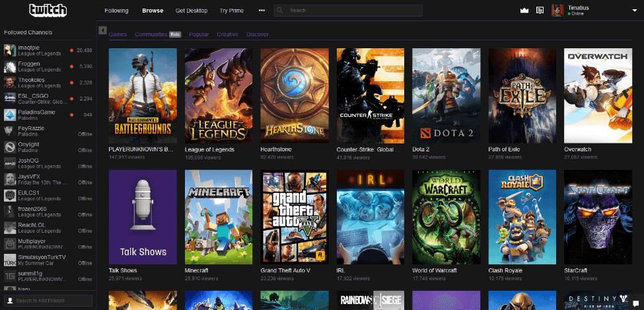
Task: Click the Dota 2 title link
Action: tap(421, 149)
